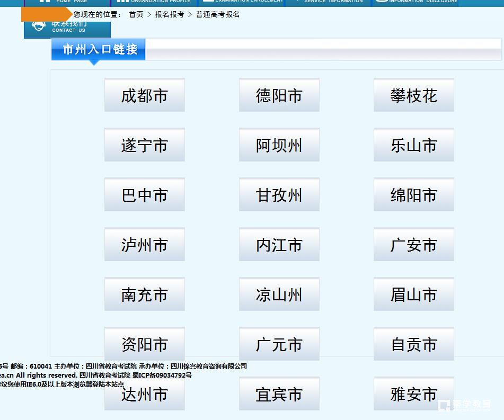This screenshot has width=504, height=420.
Task: Open the 眉山市 entrance link
Action: (x=414, y=294)
